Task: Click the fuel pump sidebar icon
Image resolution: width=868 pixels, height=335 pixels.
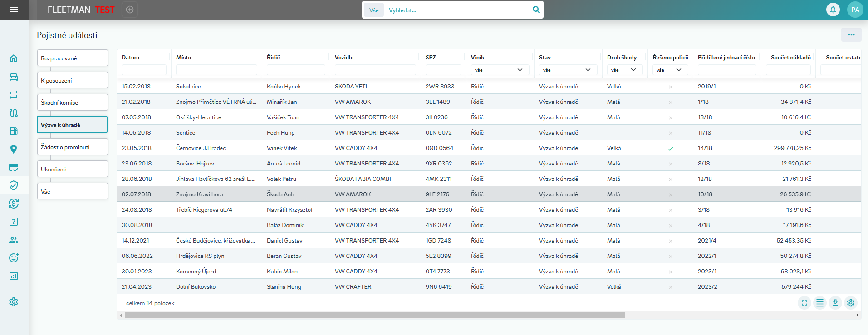Action: (x=14, y=131)
